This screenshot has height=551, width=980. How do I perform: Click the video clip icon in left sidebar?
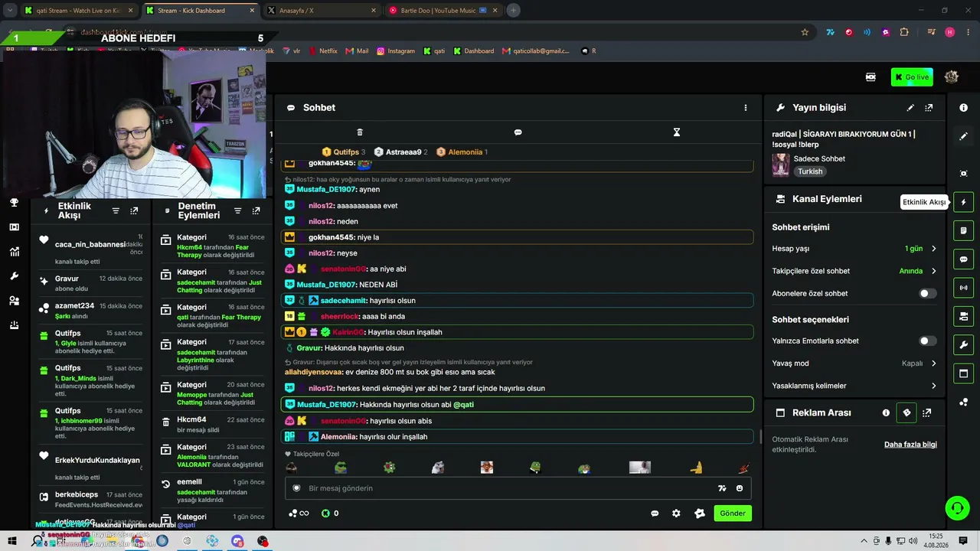pos(14,227)
